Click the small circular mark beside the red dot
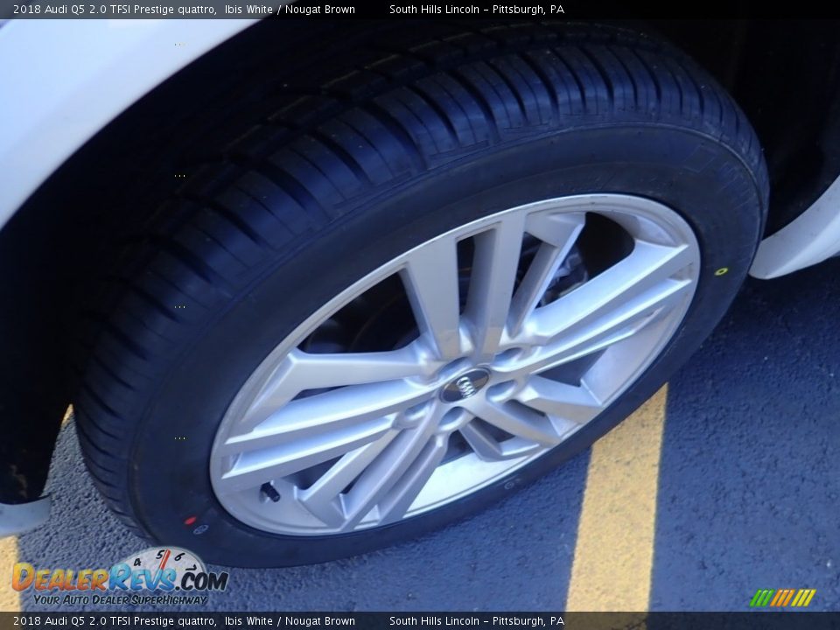This screenshot has width=840, height=630. pyautogui.click(x=201, y=528)
